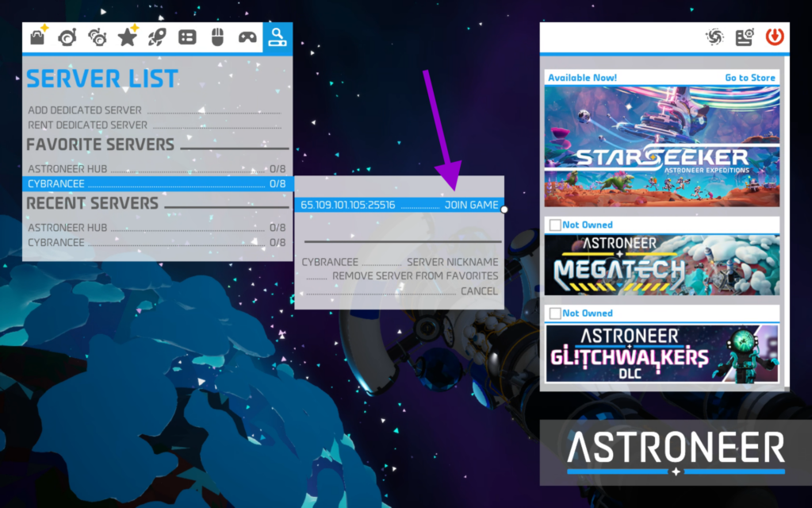Choose Add Dedicated Server
This screenshot has width=812, height=508.
pos(155,110)
